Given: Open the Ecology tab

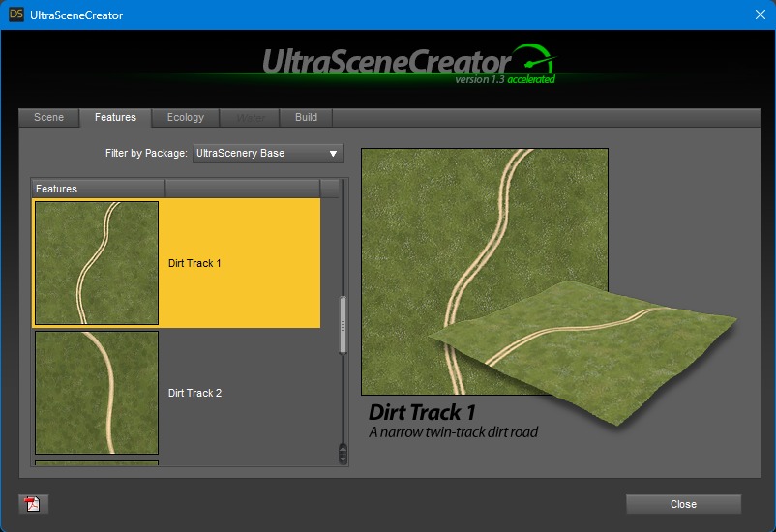Looking at the screenshot, I should coord(186,117).
